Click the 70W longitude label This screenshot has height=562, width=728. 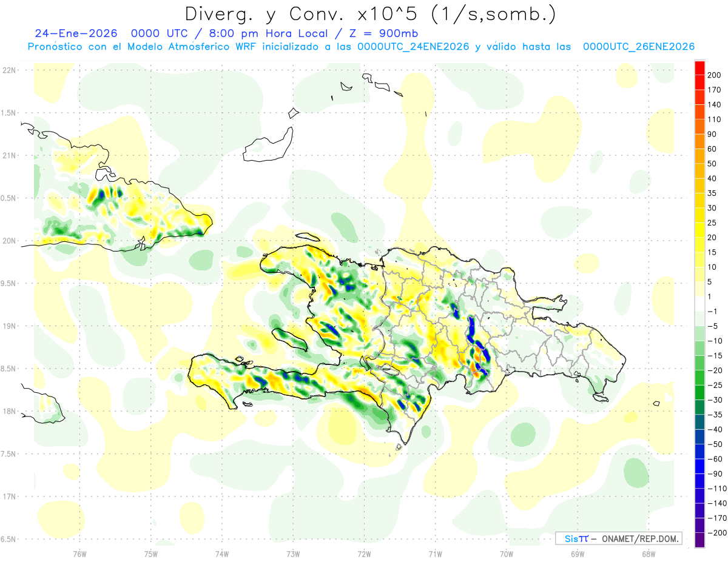(507, 554)
